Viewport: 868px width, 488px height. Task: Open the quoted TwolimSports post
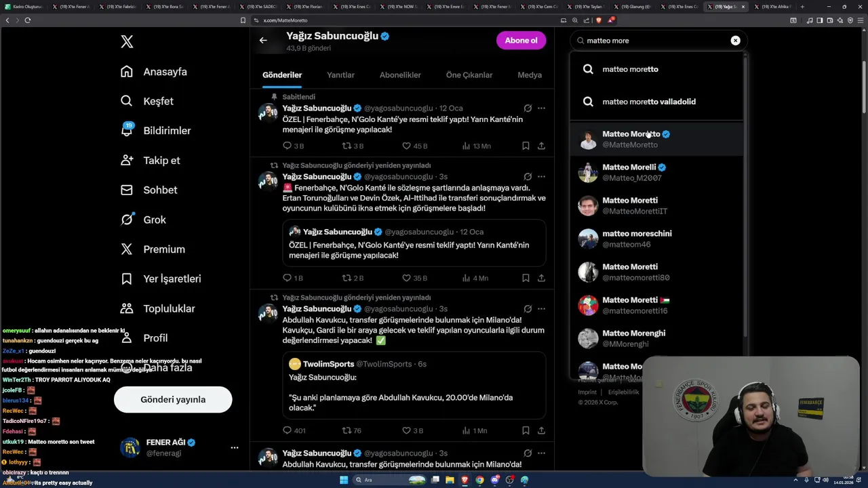pyautogui.click(x=414, y=385)
